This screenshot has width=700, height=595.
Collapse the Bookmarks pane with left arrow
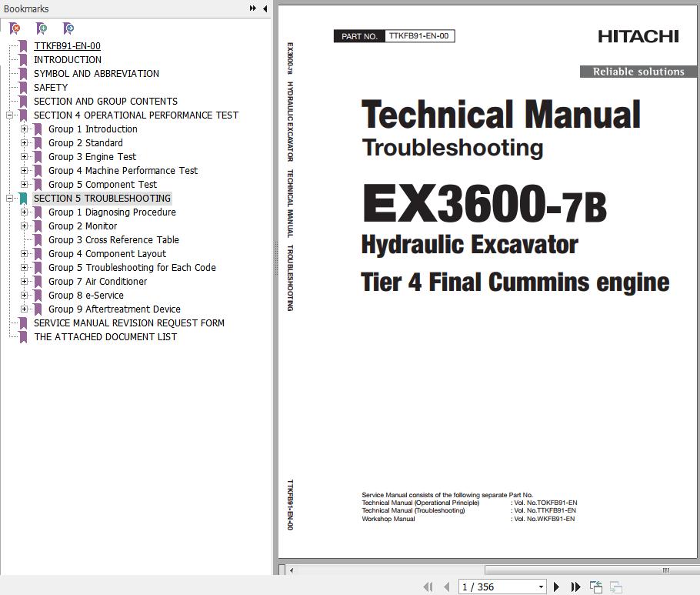pos(265,8)
